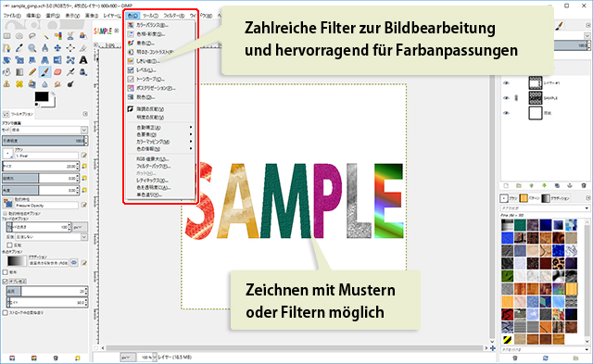593x364 pixels.
Task: Select the Paintbrush tool
Action: [x=45, y=72]
